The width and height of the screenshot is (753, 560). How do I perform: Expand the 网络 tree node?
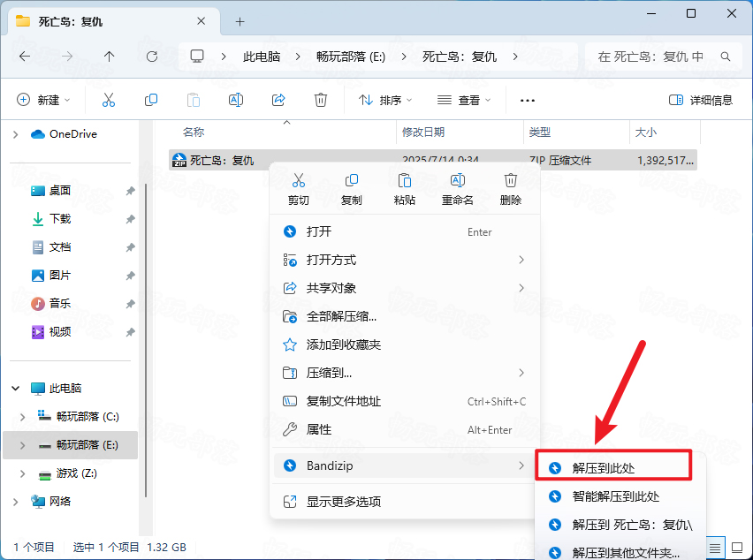point(15,502)
